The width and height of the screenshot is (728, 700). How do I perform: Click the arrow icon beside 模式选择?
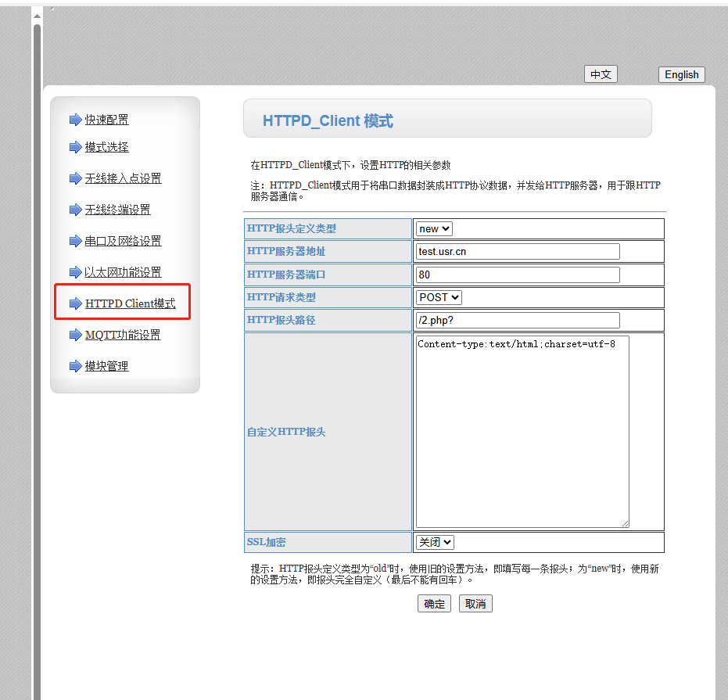(x=75, y=147)
